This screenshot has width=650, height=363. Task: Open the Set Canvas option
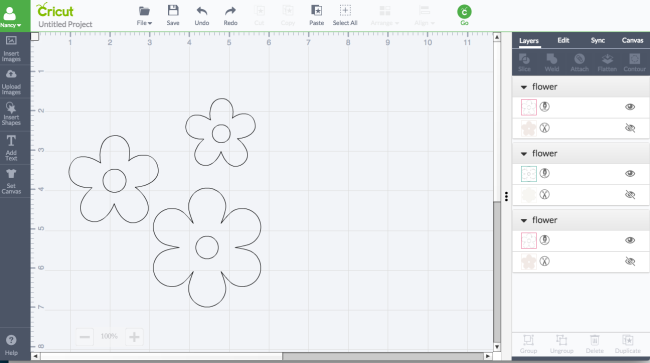[11, 182]
